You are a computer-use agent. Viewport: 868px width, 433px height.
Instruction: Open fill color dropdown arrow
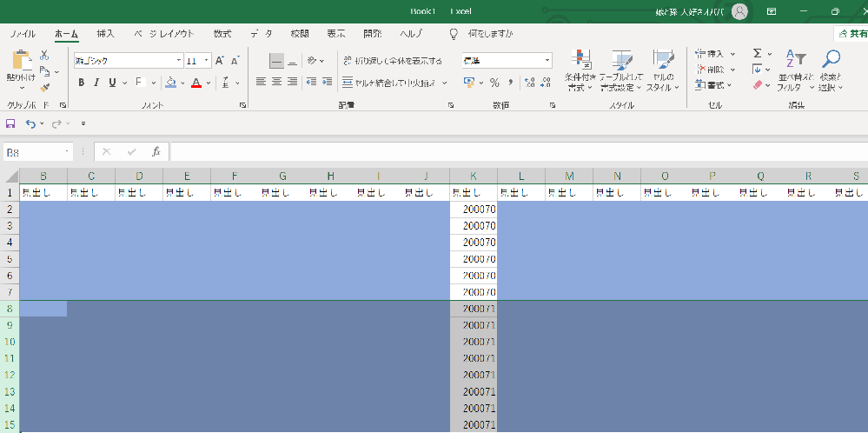tap(182, 83)
